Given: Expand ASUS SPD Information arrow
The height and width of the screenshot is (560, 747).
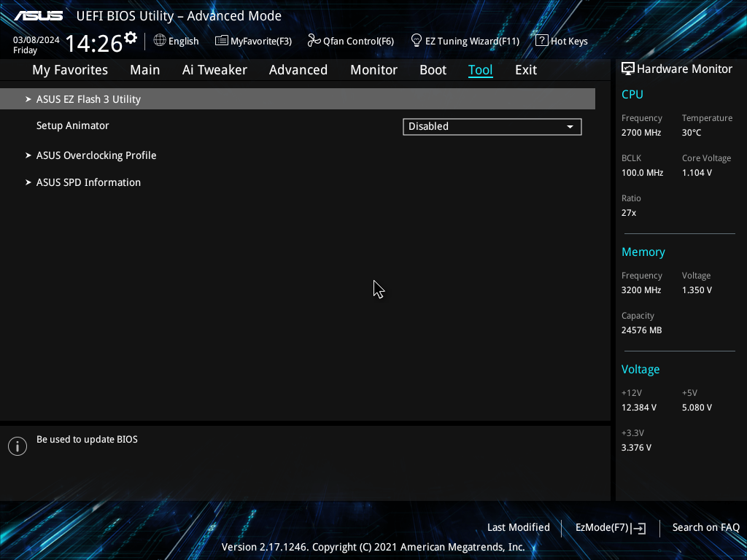Looking at the screenshot, I should pos(28,182).
